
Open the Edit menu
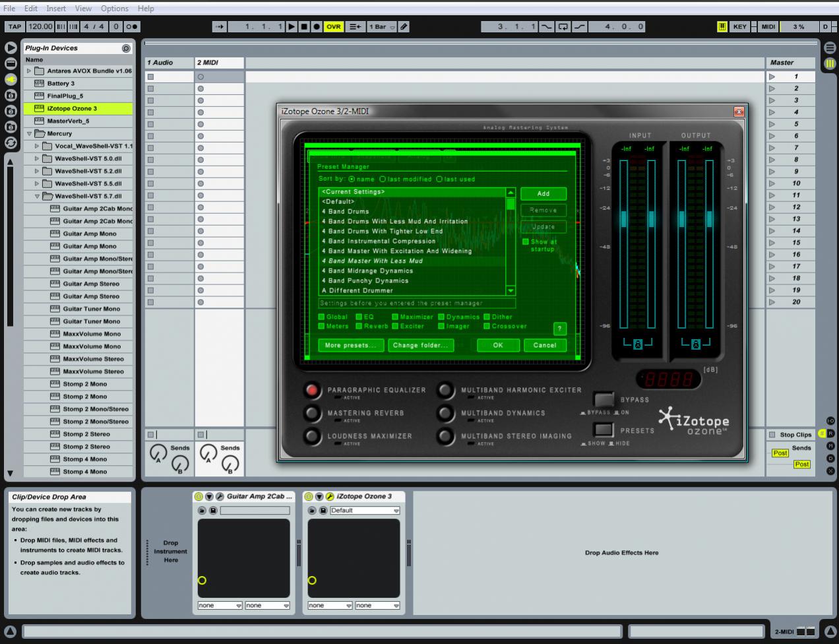(31, 9)
